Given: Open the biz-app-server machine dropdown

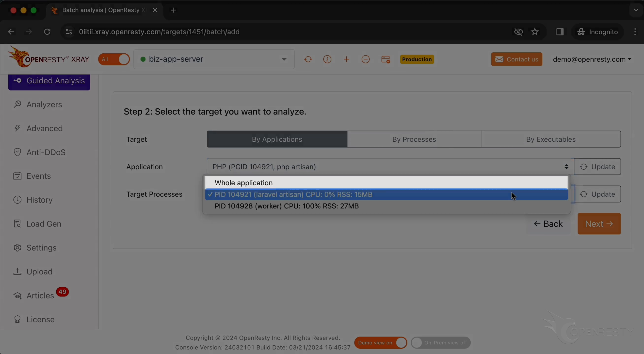Looking at the screenshot, I should [214, 59].
